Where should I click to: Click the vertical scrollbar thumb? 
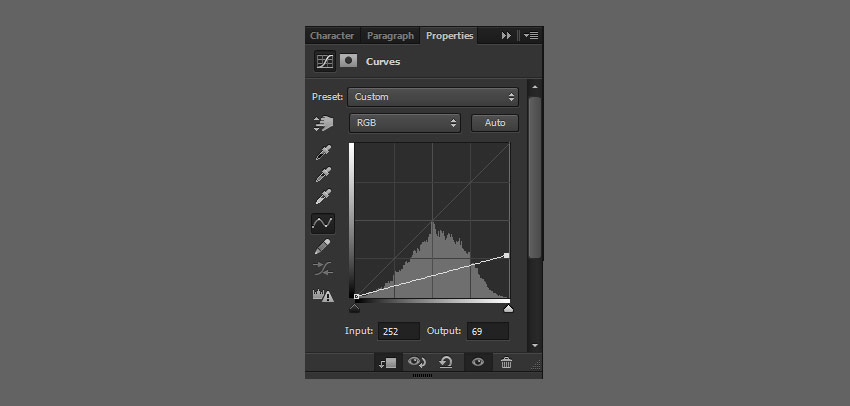point(535,177)
